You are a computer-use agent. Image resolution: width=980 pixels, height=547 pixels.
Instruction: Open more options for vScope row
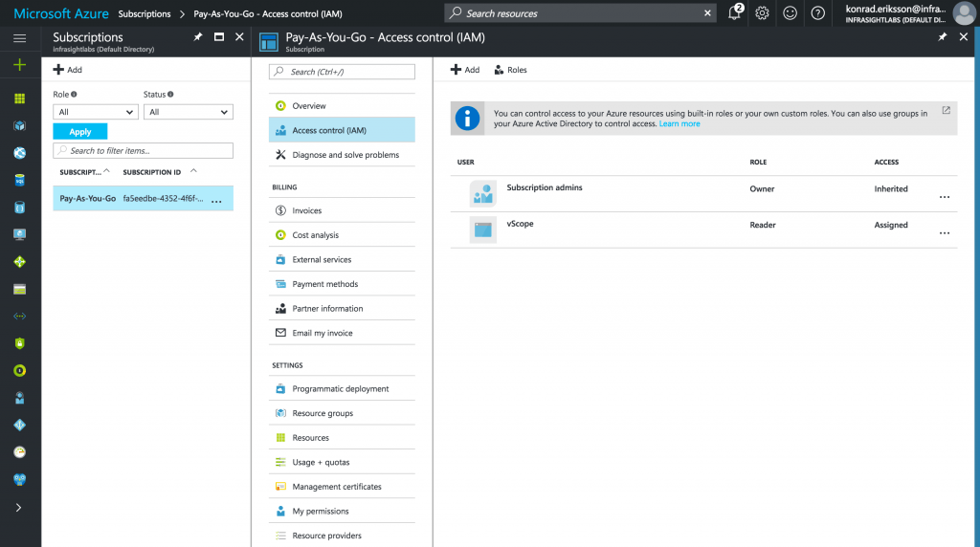945,233
